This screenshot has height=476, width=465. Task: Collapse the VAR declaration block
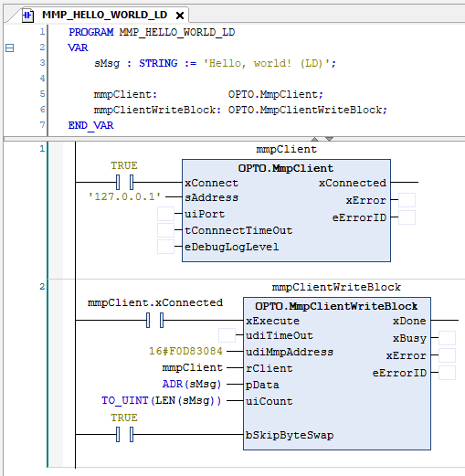tap(10, 48)
